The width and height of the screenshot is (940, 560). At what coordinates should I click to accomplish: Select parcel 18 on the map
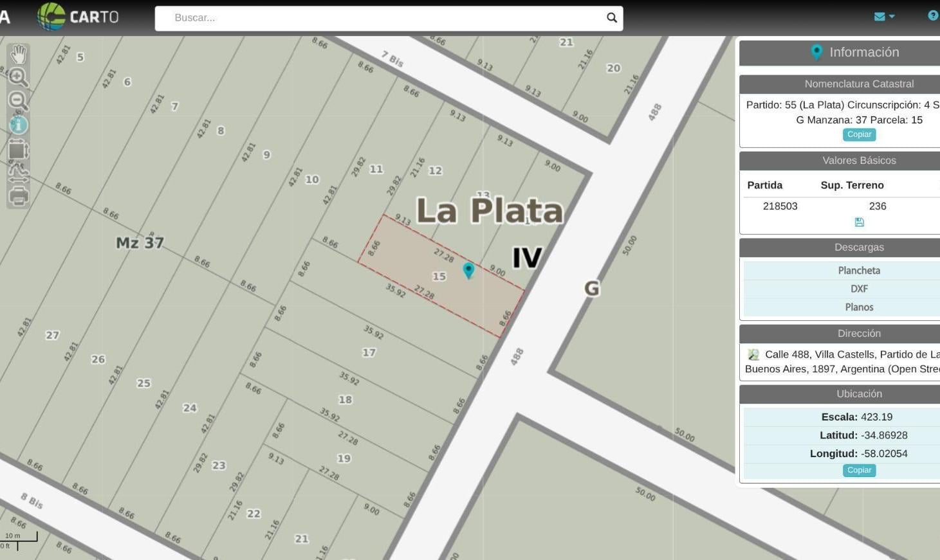click(x=346, y=399)
